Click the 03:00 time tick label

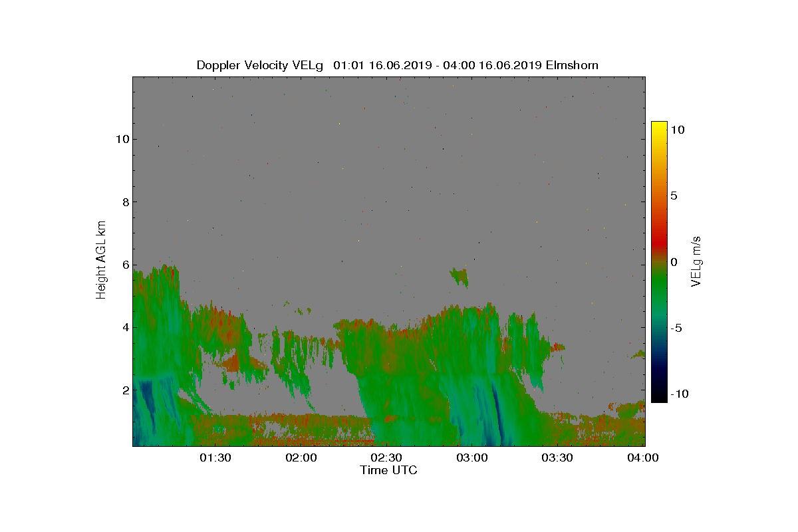pyautogui.click(x=471, y=458)
